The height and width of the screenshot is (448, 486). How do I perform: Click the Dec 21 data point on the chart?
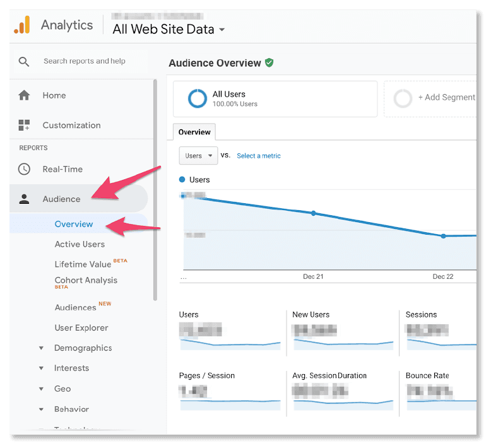pyautogui.click(x=314, y=213)
